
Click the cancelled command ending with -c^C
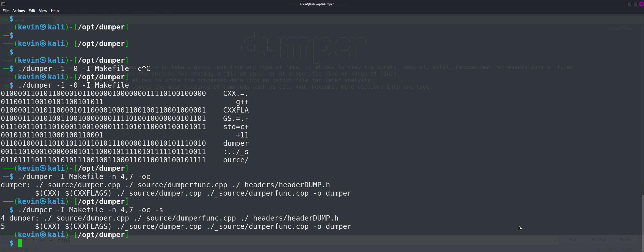point(84,68)
